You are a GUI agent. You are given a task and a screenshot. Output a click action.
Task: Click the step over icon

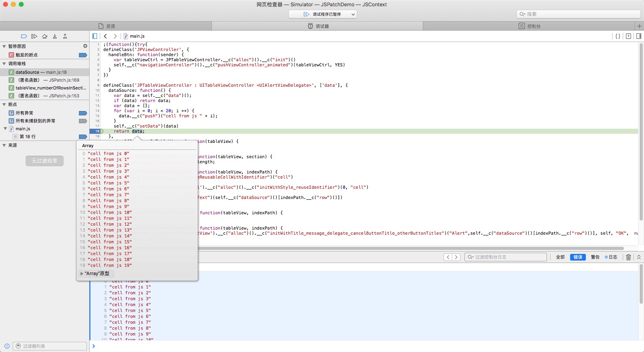pos(44,36)
